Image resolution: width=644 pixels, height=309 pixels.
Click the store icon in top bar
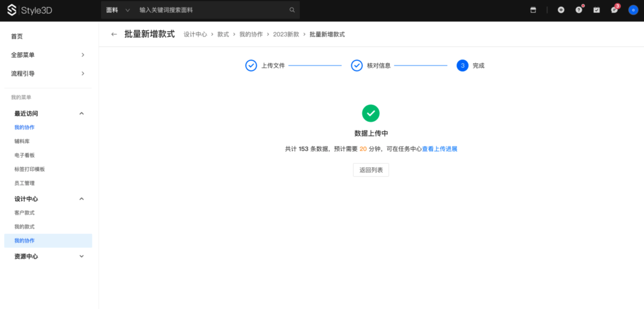point(533,10)
